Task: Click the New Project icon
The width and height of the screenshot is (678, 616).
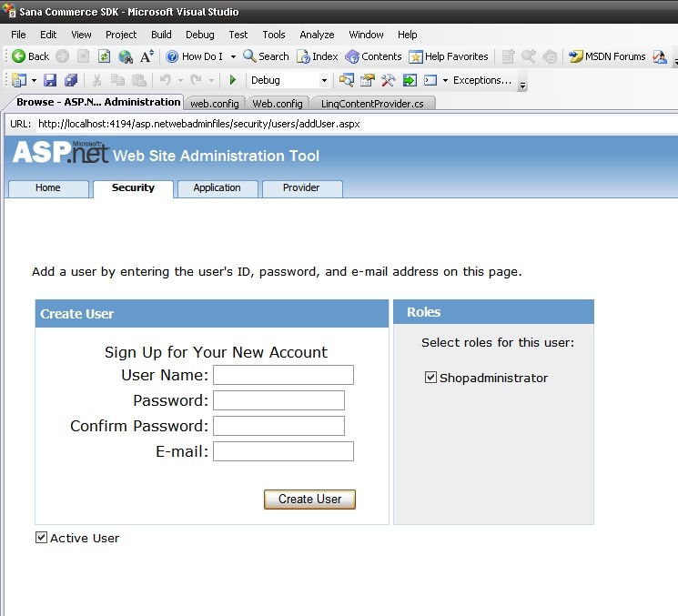Action: 18,80
